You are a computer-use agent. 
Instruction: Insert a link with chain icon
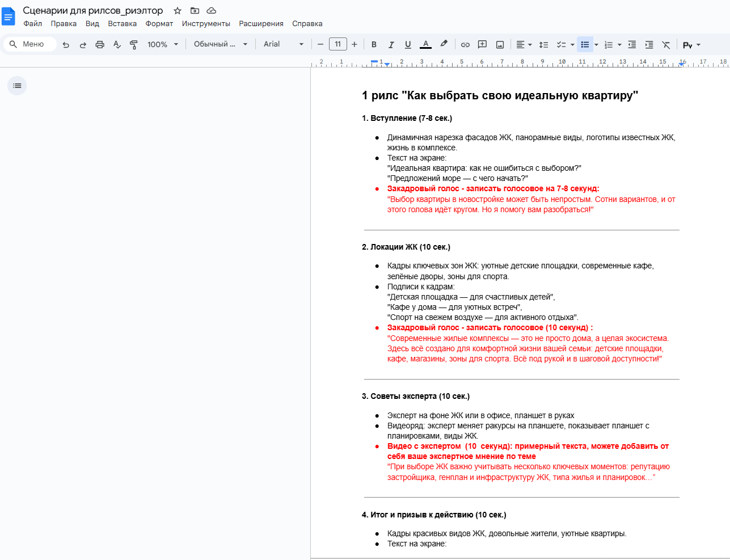pos(465,44)
